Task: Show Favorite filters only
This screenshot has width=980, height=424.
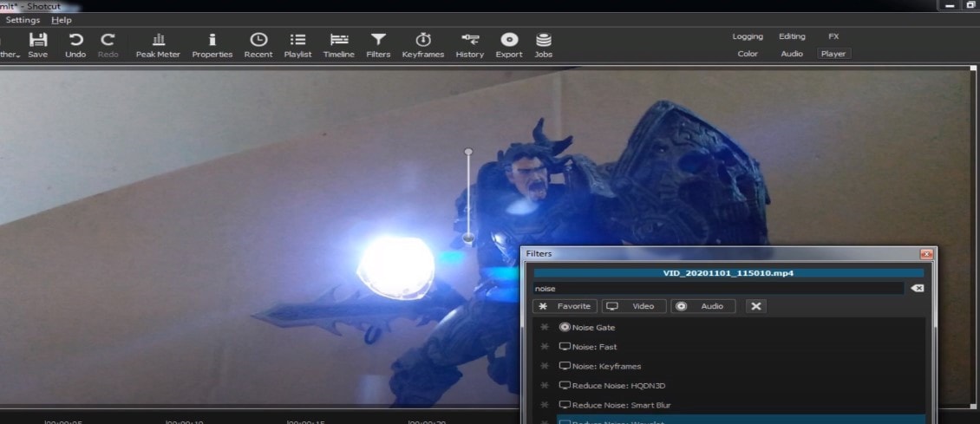Action: point(565,306)
